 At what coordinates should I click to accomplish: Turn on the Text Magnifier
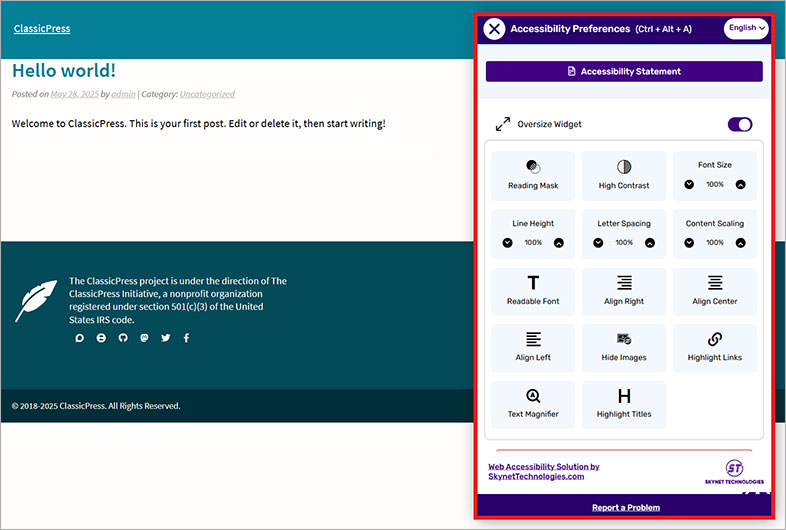533,404
